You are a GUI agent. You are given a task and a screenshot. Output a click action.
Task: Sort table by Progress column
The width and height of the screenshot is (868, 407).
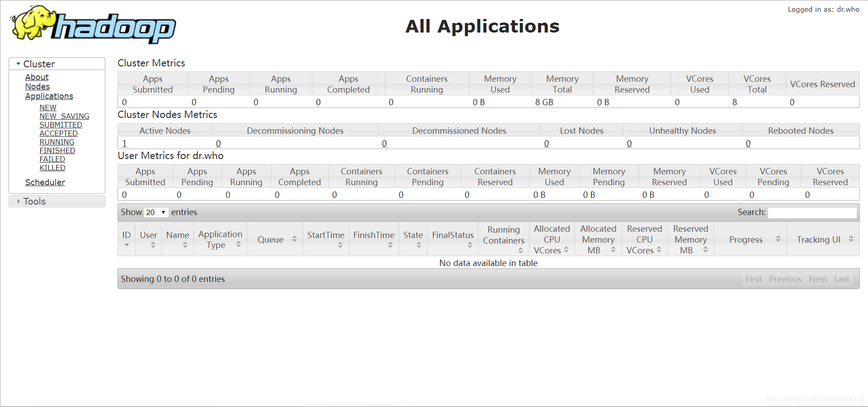(750, 239)
